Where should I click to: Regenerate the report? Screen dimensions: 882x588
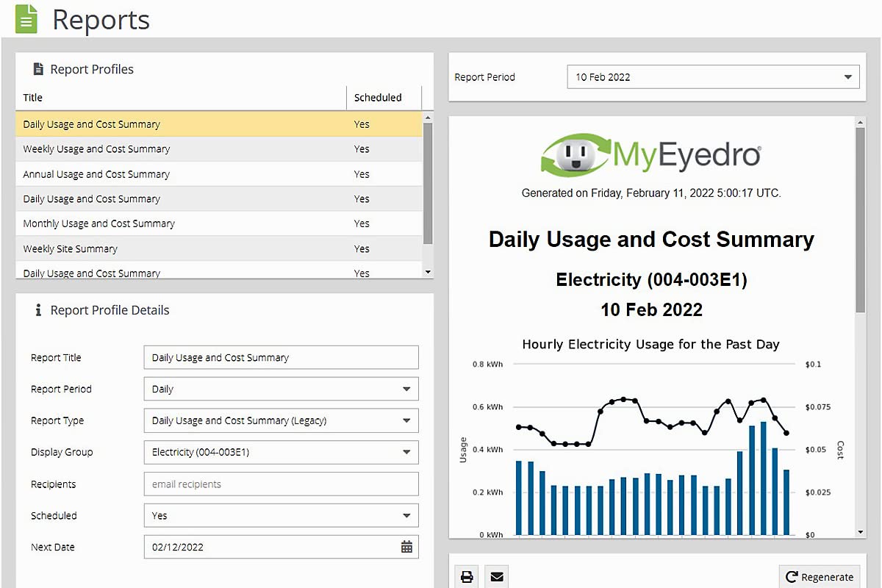[x=820, y=577]
